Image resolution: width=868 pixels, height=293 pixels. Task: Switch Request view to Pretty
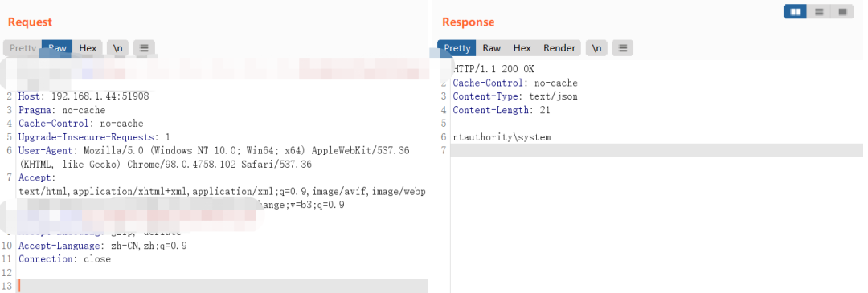[x=23, y=48]
